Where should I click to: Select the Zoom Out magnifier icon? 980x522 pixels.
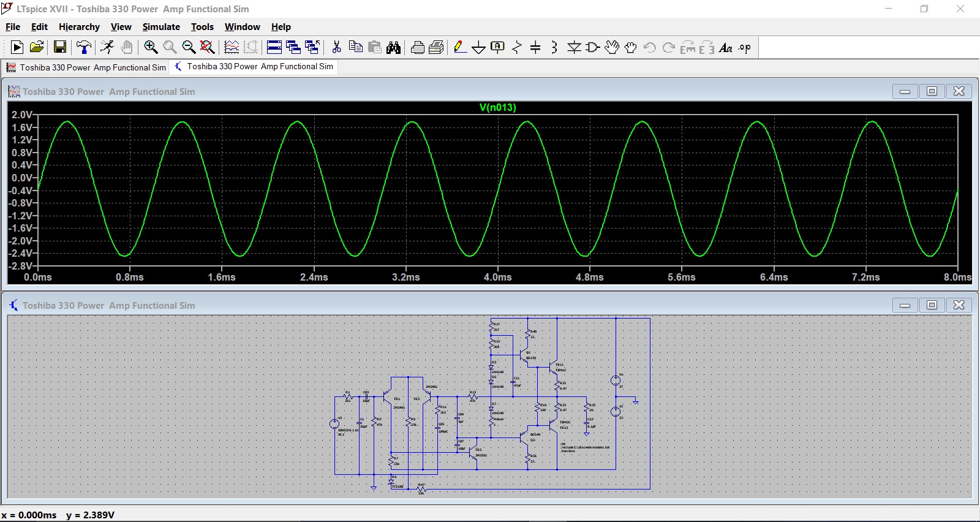[x=189, y=47]
